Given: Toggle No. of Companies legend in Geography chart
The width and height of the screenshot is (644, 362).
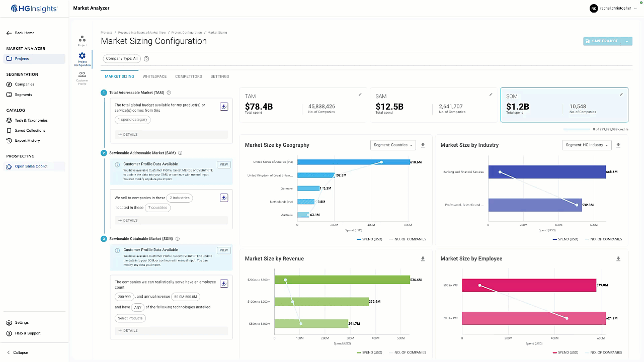Looking at the screenshot, I should point(408,239).
